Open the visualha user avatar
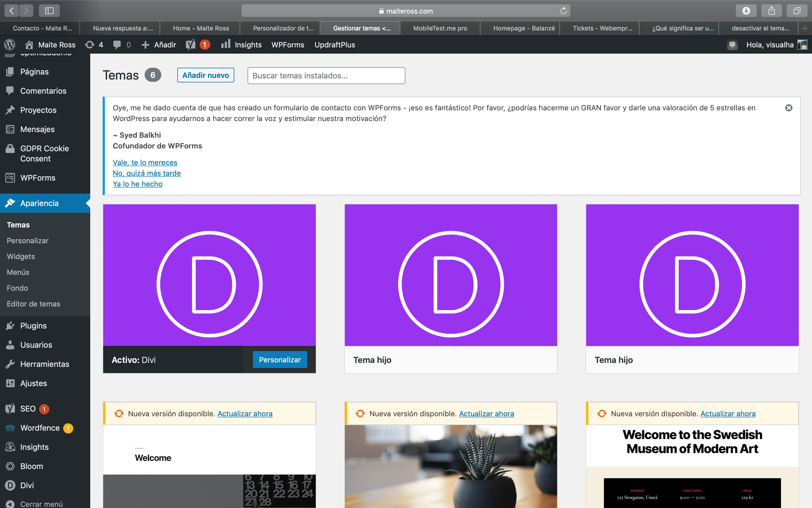Image resolution: width=812 pixels, height=508 pixels. coord(802,45)
